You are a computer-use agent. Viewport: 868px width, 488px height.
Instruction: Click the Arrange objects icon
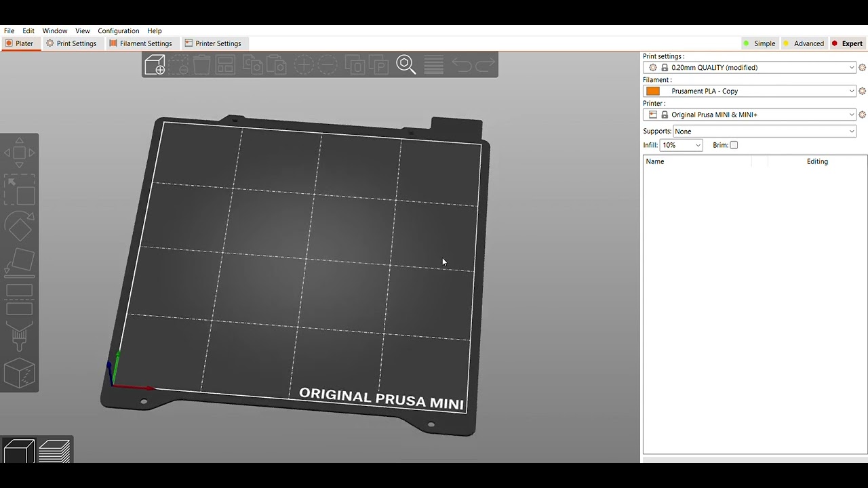225,64
